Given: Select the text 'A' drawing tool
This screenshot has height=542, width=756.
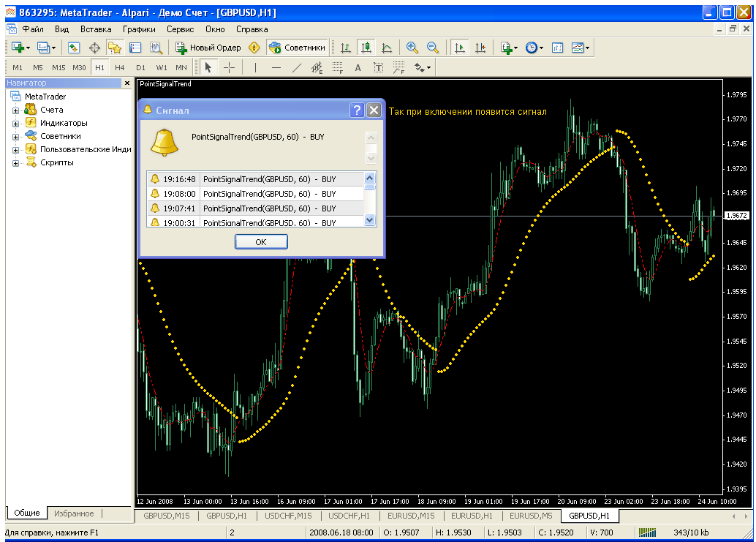Looking at the screenshot, I should click(358, 67).
